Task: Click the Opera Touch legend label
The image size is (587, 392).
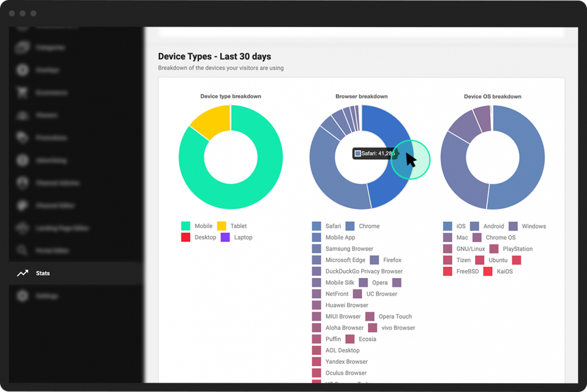Action: (395, 316)
